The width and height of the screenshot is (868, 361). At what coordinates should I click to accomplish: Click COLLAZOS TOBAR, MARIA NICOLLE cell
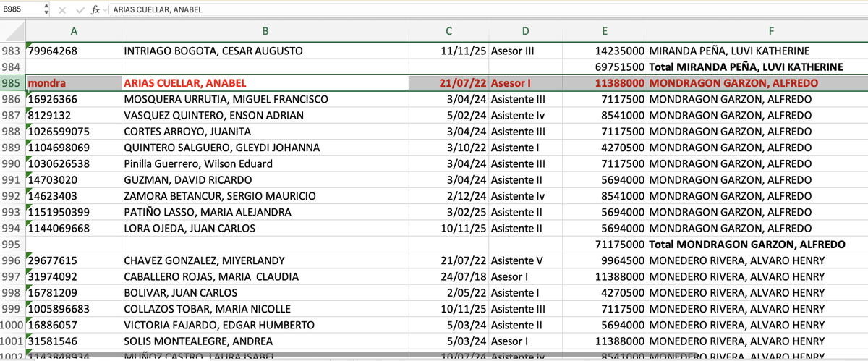[265, 309]
